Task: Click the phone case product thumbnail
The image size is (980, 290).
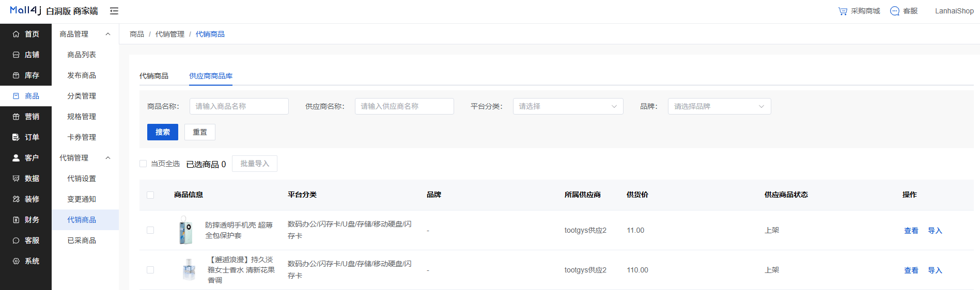Action: pyautogui.click(x=186, y=230)
